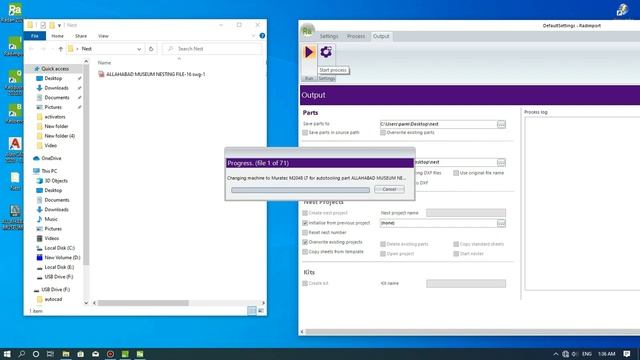Start the process with the Run play icon
The width and height of the screenshot is (640, 360).
(309, 52)
